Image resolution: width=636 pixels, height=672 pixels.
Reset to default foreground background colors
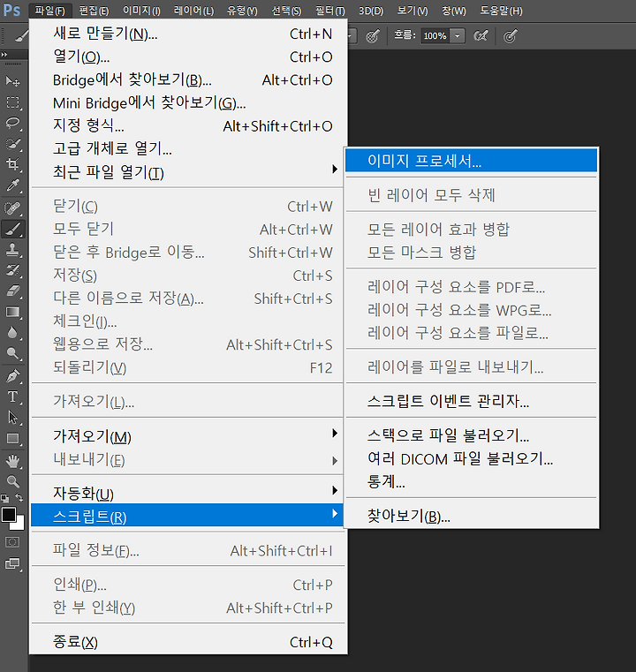click(5, 498)
